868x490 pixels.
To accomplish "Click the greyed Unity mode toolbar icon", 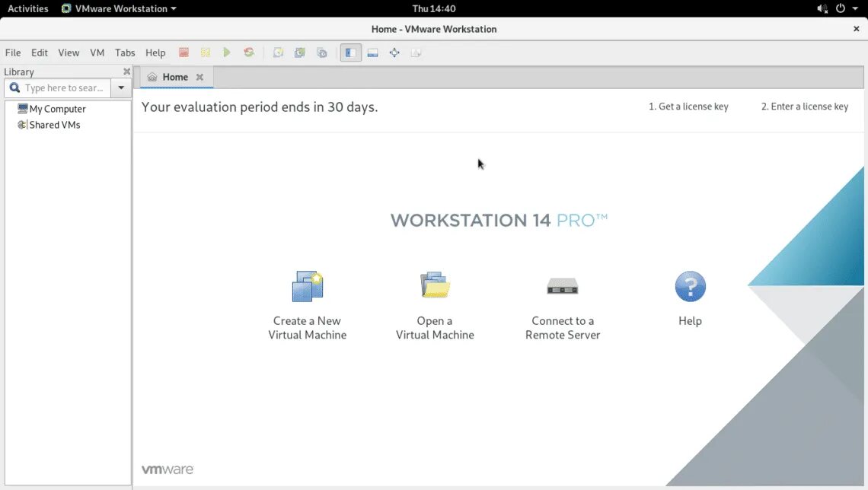I will point(416,52).
